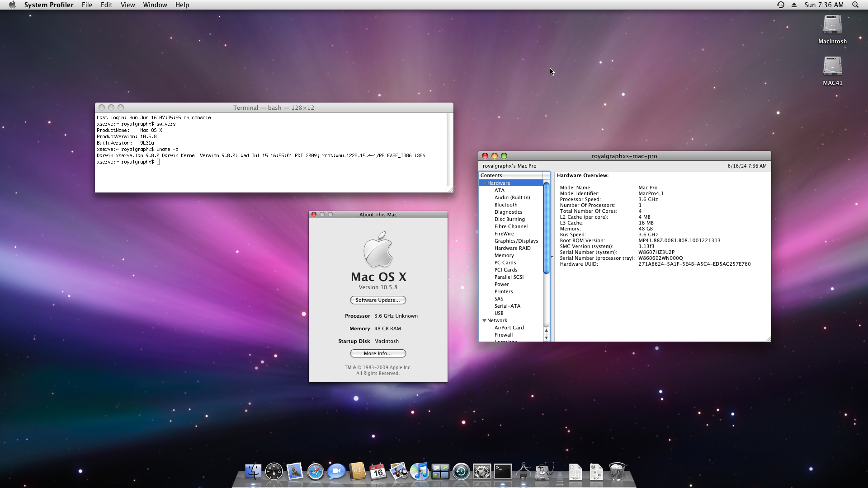Open Spotlight search magnifier in menu bar
Screen dimensions: 868x488
855,5
